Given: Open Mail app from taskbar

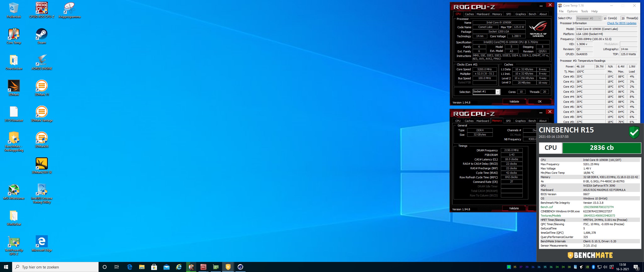Looking at the screenshot, I should click(166, 267).
